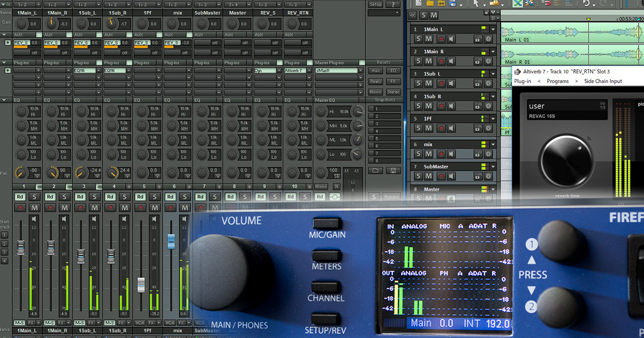Click the mouse pointer tool in toolbar
644x338 pixels.
point(477,4)
